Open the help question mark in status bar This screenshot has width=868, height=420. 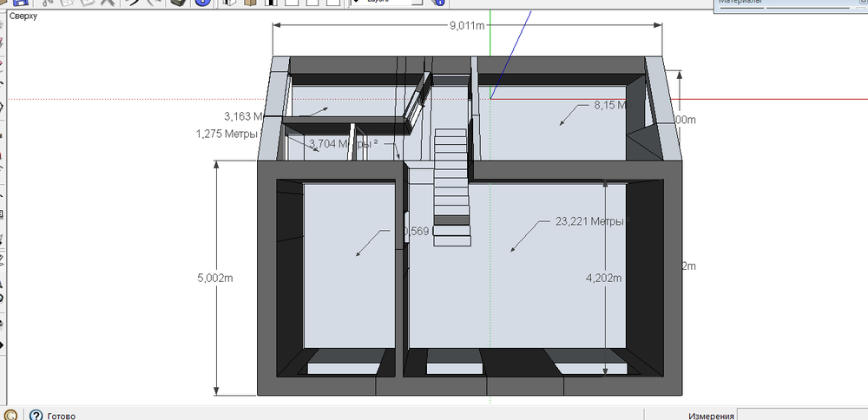pyautogui.click(x=36, y=415)
